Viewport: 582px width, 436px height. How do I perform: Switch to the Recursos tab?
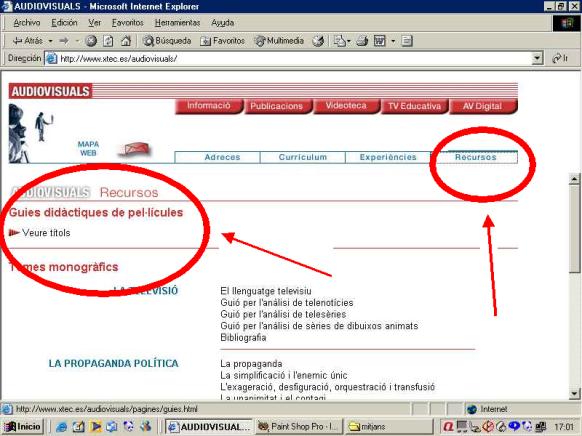(475, 157)
